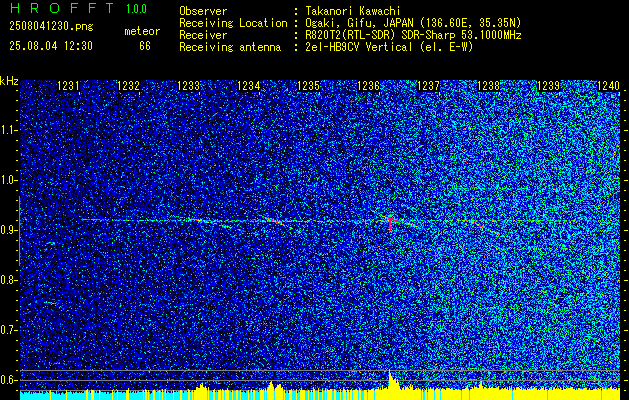629x400 pixels.
Task: Click the 1237 time marker
Action: coord(428,86)
